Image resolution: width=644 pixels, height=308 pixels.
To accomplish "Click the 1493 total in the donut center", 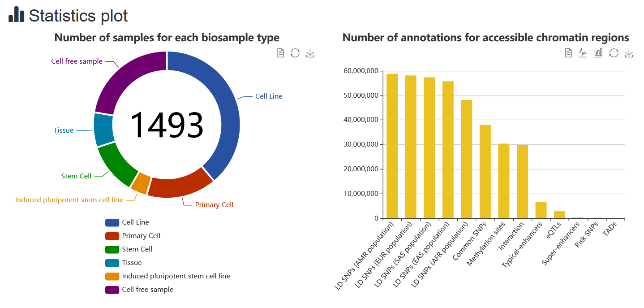I will [167, 125].
